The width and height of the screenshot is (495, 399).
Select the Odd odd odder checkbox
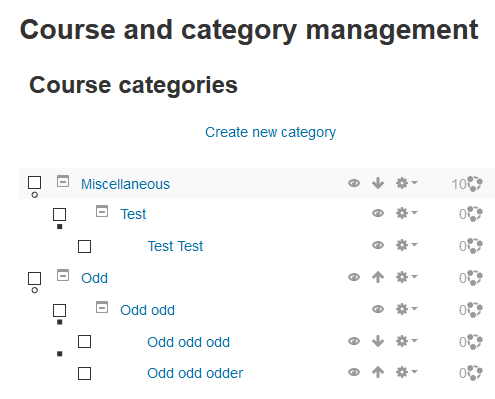tap(84, 373)
